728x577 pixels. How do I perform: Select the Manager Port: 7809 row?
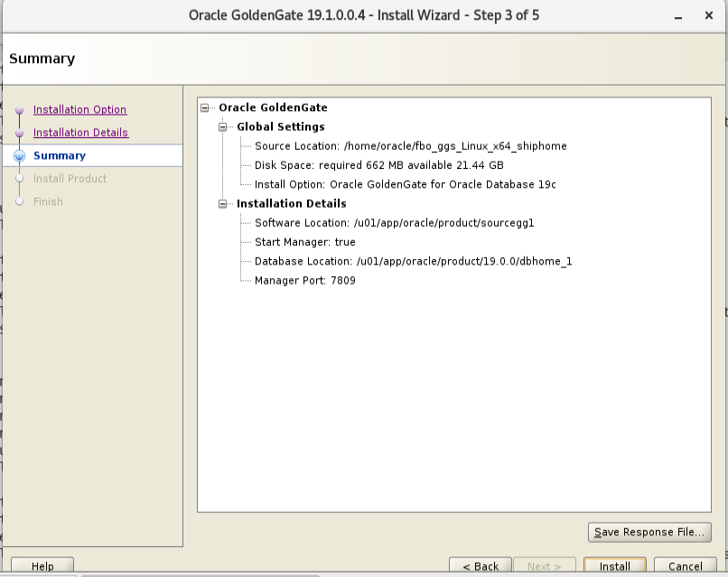coord(305,281)
